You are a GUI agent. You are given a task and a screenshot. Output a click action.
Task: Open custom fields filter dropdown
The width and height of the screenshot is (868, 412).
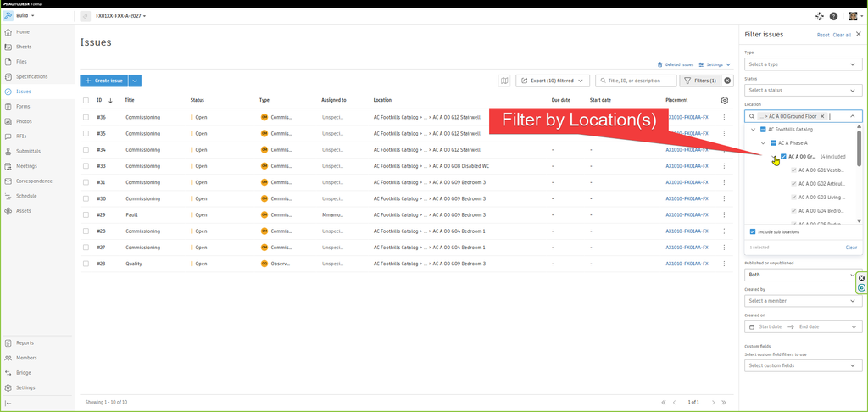[804, 365]
